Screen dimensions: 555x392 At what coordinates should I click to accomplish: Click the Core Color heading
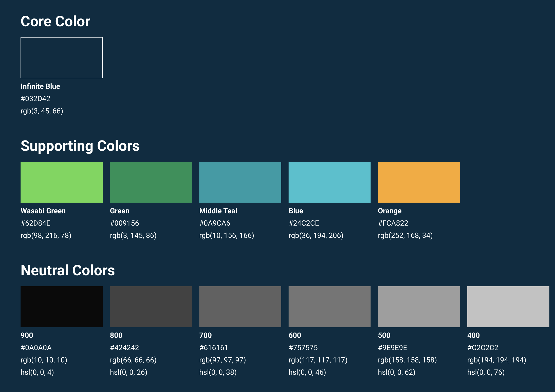[x=55, y=21]
